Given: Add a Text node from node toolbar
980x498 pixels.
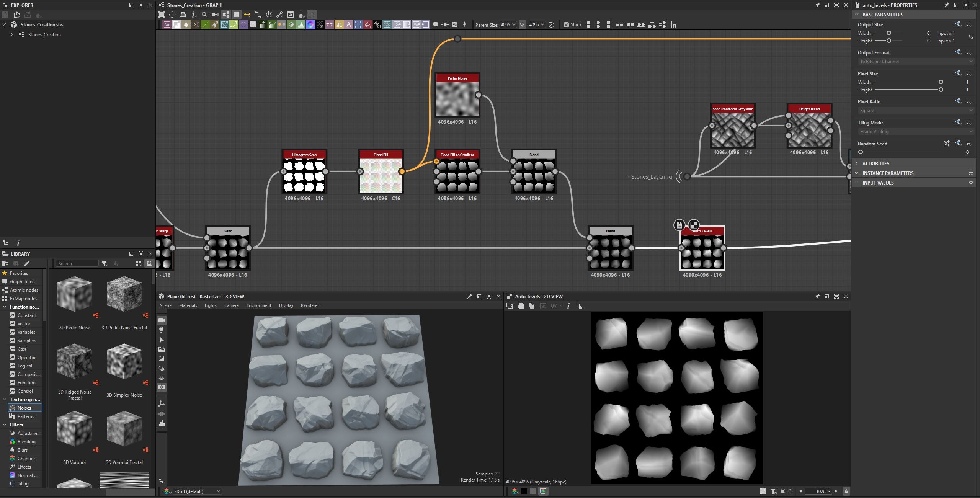Looking at the screenshot, I should [349, 25].
